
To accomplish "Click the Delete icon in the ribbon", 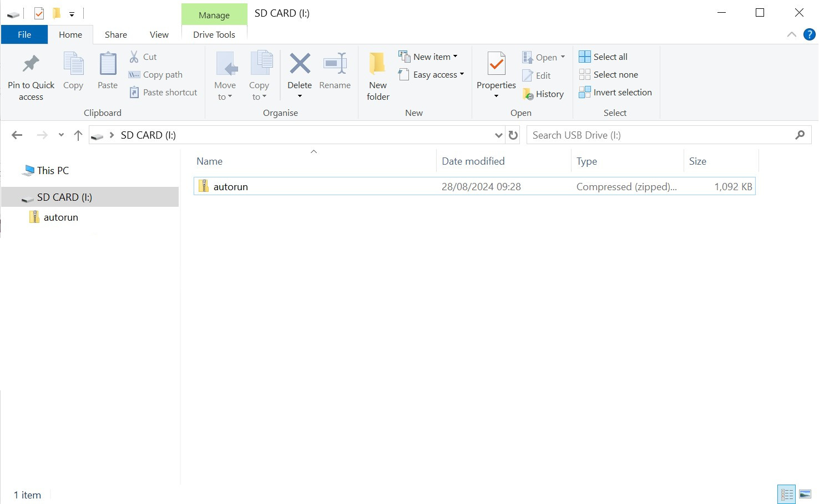I will [300, 64].
